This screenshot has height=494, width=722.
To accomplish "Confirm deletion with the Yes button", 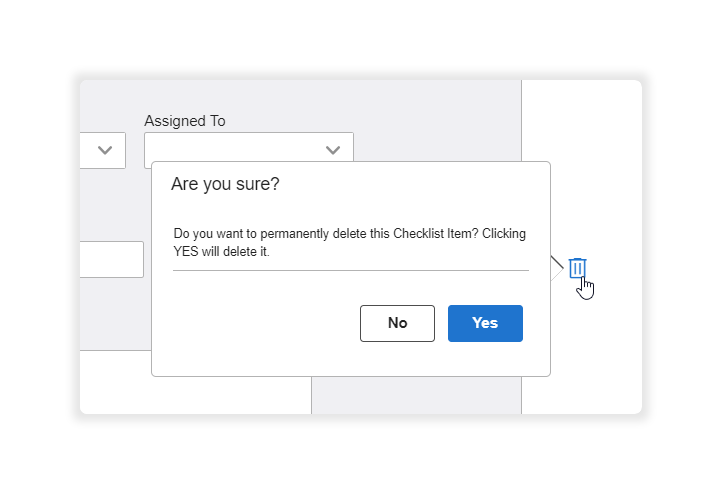I will pyautogui.click(x=485, y=323).
